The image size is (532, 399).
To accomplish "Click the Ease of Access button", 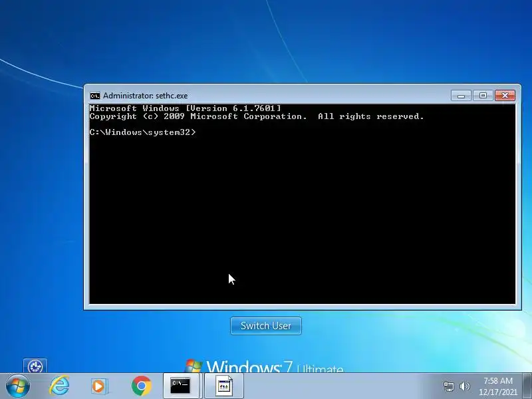I will pyautogui.click(x=35, y=366).
